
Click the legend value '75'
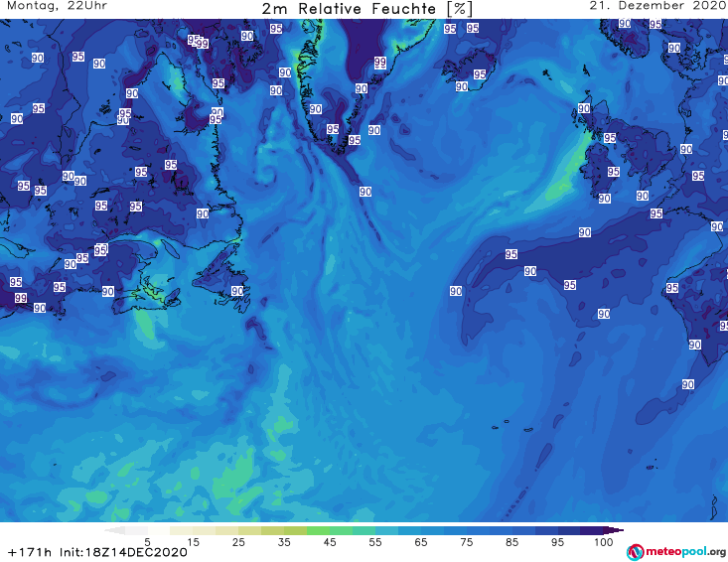(x=467, y=542)
